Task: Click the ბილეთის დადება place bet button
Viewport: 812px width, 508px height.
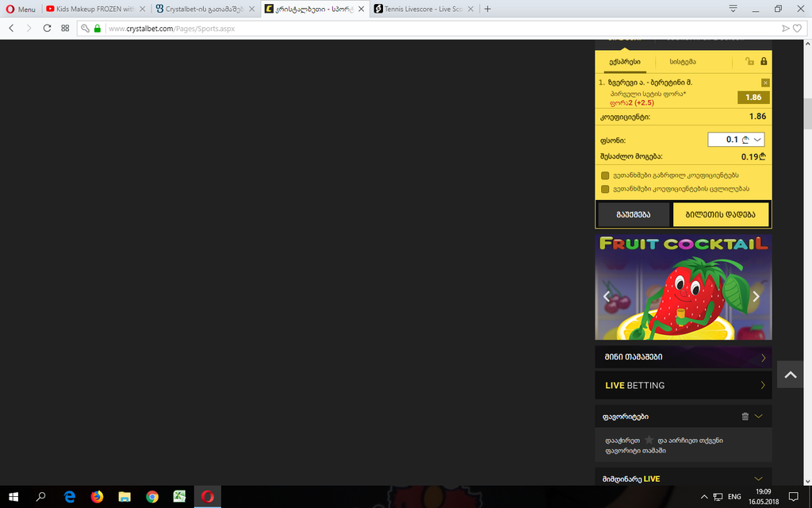Action: [x=720, y=214]
